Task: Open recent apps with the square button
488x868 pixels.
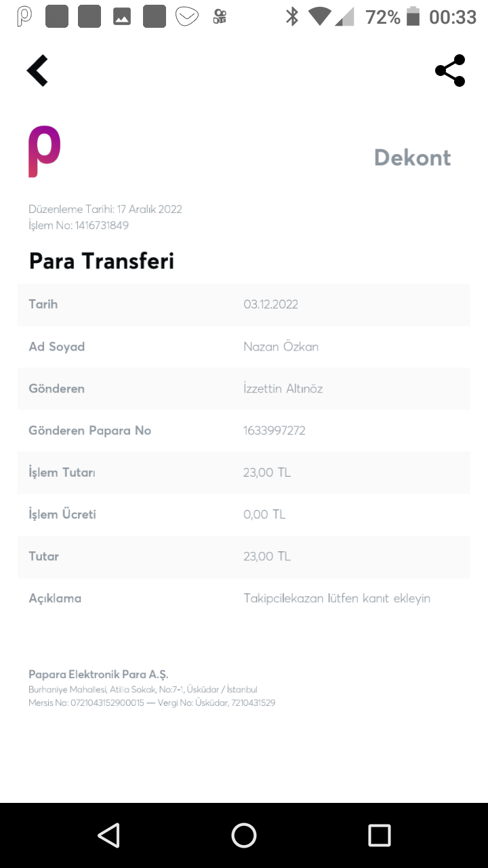Action: [380, 835]
